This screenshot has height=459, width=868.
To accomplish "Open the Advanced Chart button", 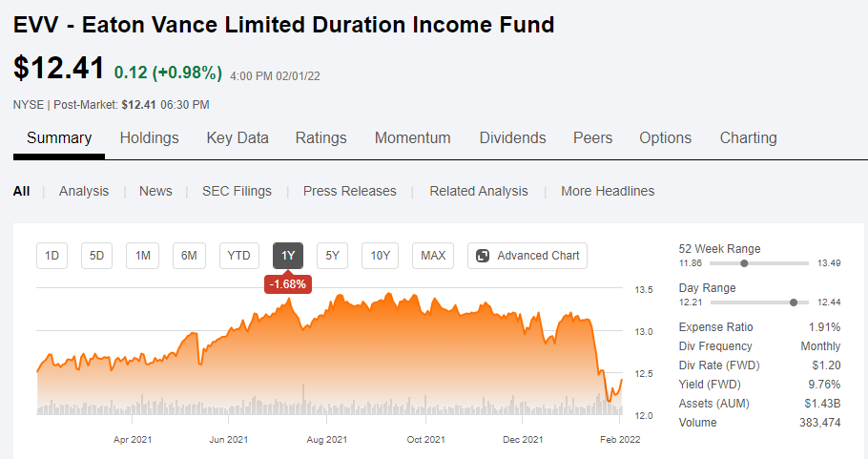I will (x=527, y=256).
